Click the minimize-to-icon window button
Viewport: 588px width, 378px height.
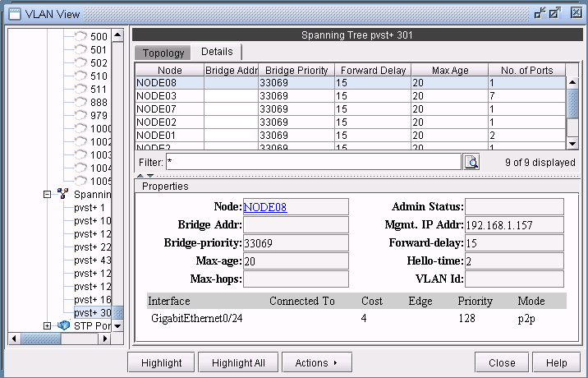[x=540, y=12]
